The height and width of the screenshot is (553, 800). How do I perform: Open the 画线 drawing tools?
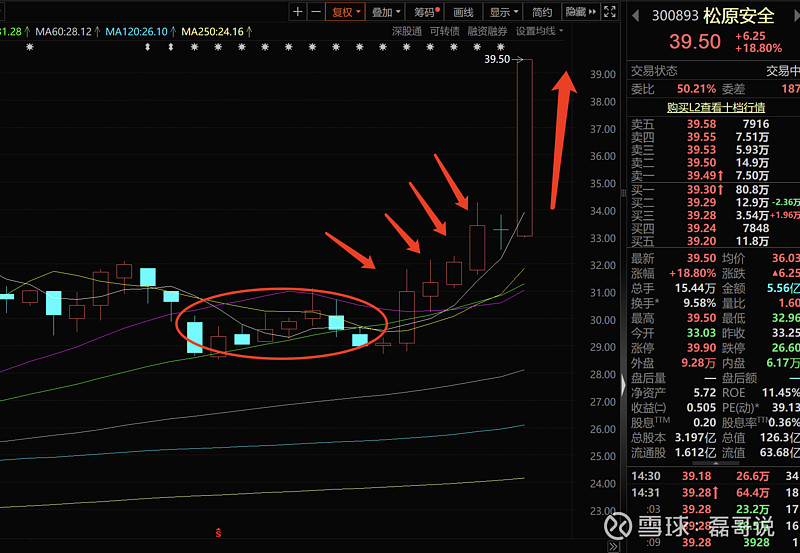(x=463, y=12)
